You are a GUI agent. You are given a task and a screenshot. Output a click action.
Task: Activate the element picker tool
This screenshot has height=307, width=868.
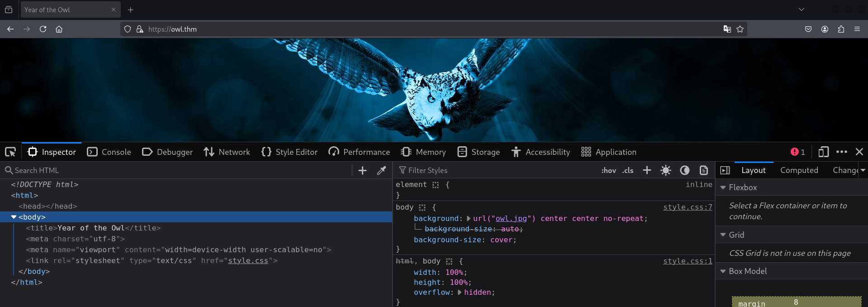pyautogui.click(x=10, y=152)
